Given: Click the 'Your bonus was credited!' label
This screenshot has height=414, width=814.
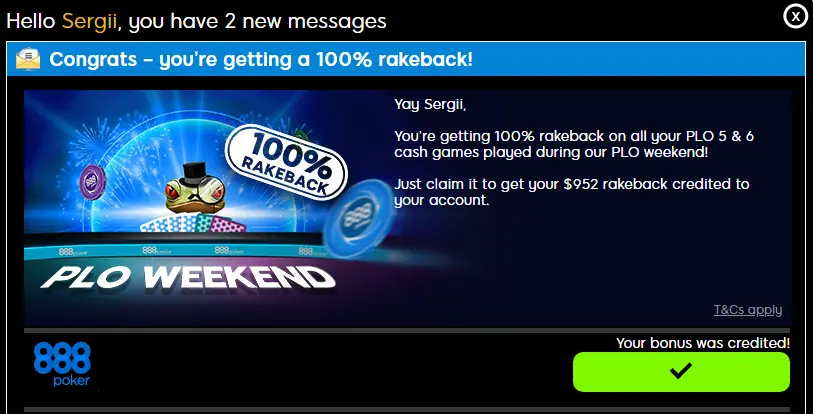Looking at the screenshot, I should pos(703,343).
